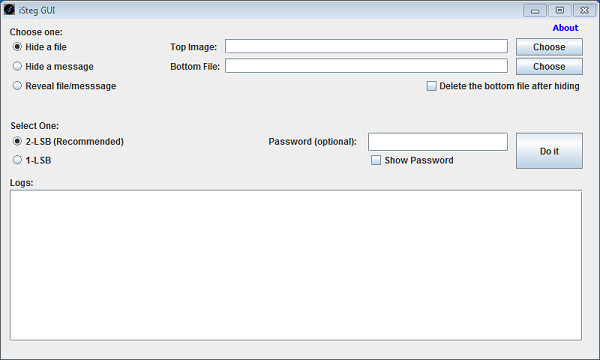Click the Select One: heading
600x360 pixels.
(34, 126)
